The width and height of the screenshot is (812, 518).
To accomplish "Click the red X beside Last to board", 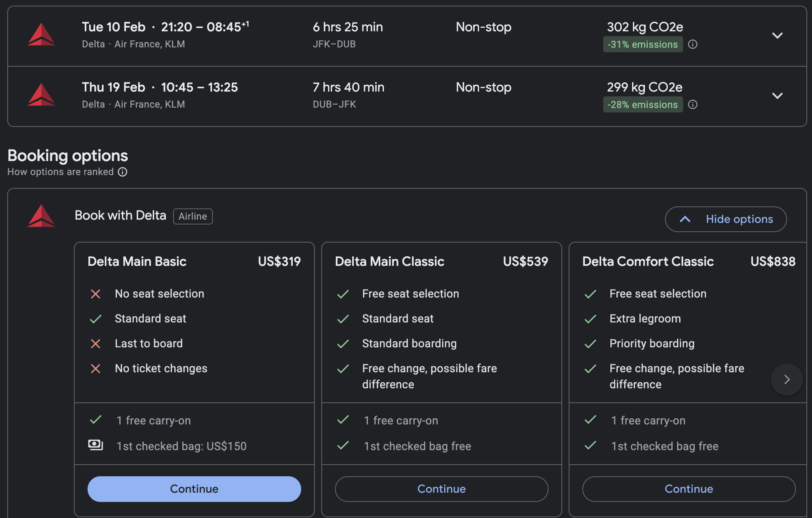I will (96, 344).
